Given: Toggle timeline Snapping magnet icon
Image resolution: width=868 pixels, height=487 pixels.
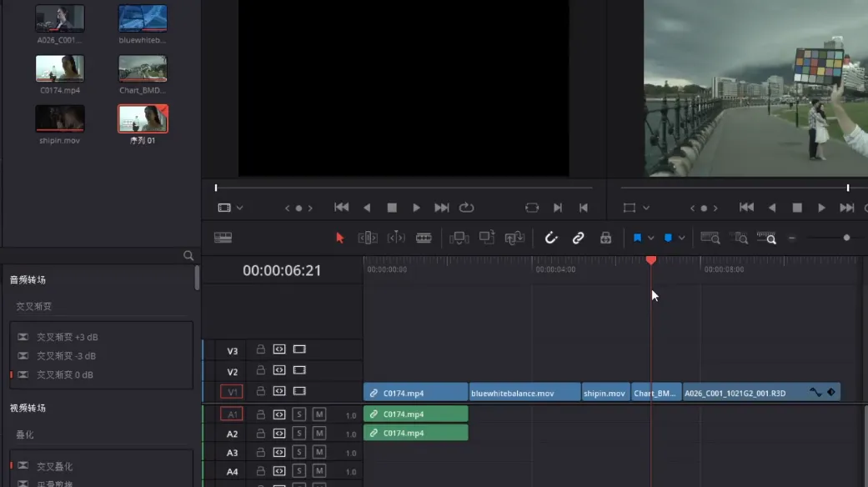Looking at the screenshot, I should (551, 238).
